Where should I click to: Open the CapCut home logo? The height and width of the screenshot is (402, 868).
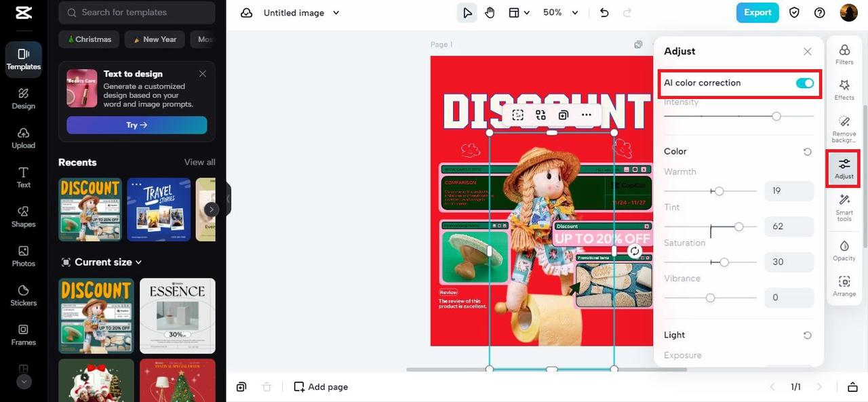pos(23,13)
